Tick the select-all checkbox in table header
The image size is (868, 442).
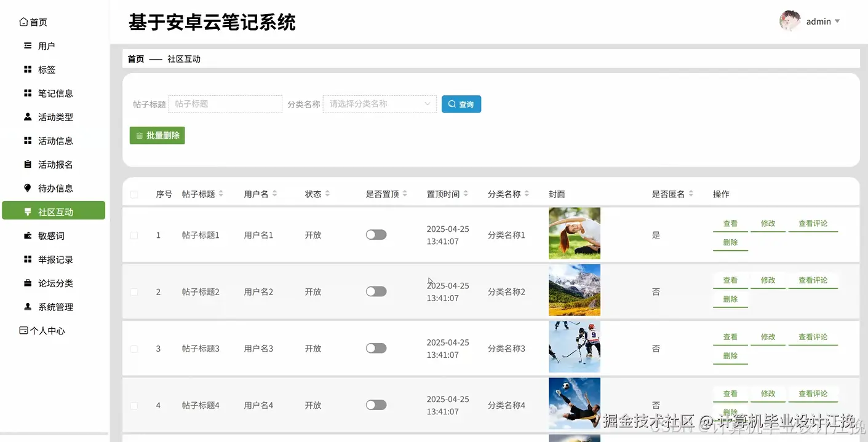134,194
